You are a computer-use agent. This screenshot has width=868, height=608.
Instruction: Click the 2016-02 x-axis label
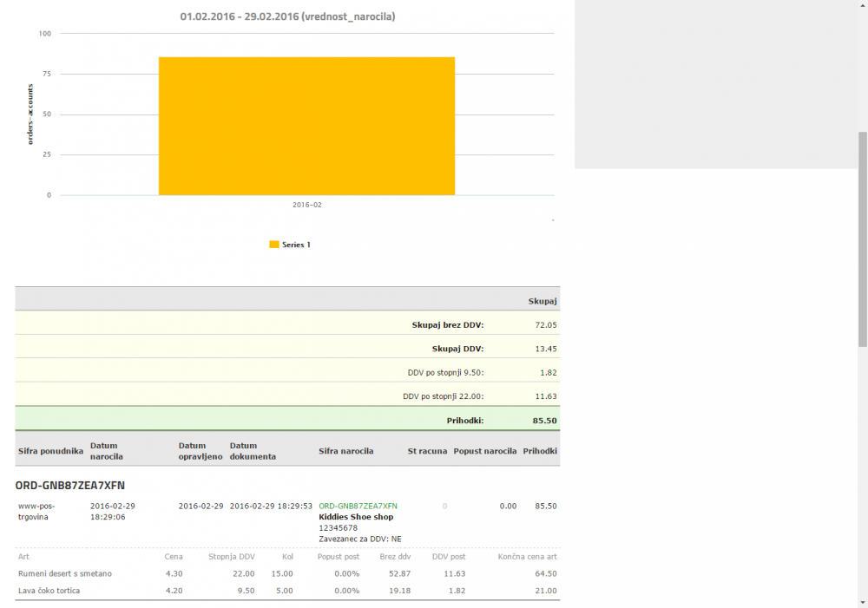click(x=306, y=205)
